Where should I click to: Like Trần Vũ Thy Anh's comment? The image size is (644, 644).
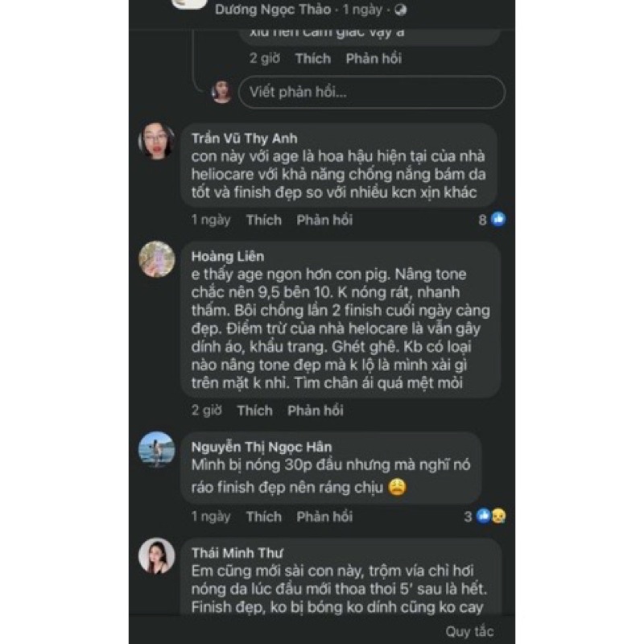264,220
